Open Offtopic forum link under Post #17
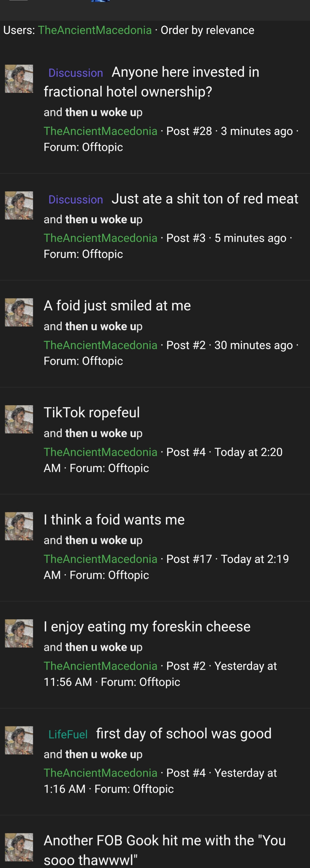Viewport: 310px width, 868px height. coord(129,575)
